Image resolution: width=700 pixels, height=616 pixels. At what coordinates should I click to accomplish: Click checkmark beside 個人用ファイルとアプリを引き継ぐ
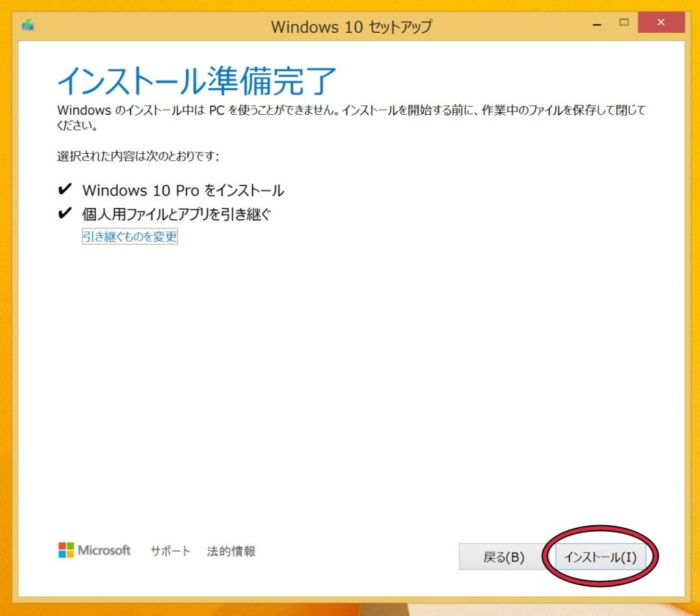[x=65, y=214]
